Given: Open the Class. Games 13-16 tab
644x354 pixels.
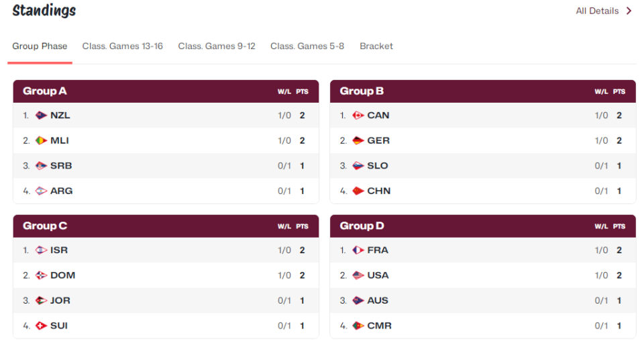Looking at the screenshot, I should point(122,46).
